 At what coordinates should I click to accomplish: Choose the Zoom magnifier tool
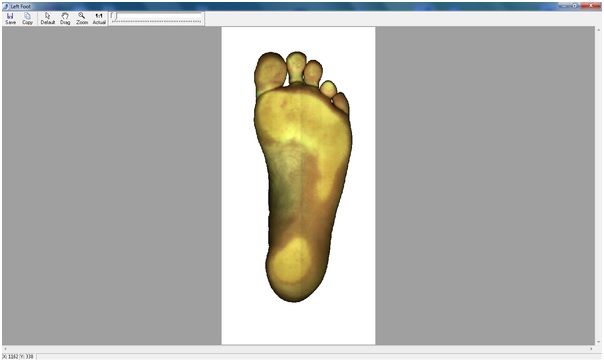pos(82,18)
